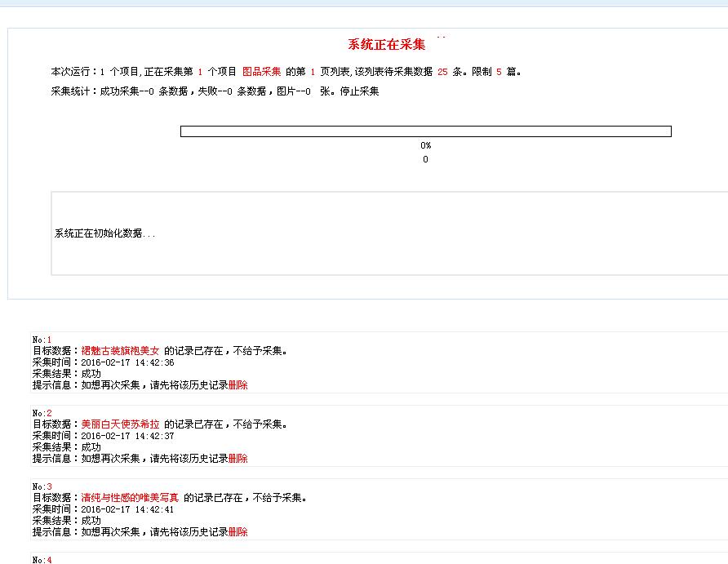Click 删除 for record No:3
728x564 pixels.
pyautogui.click(x=237, y=532)
